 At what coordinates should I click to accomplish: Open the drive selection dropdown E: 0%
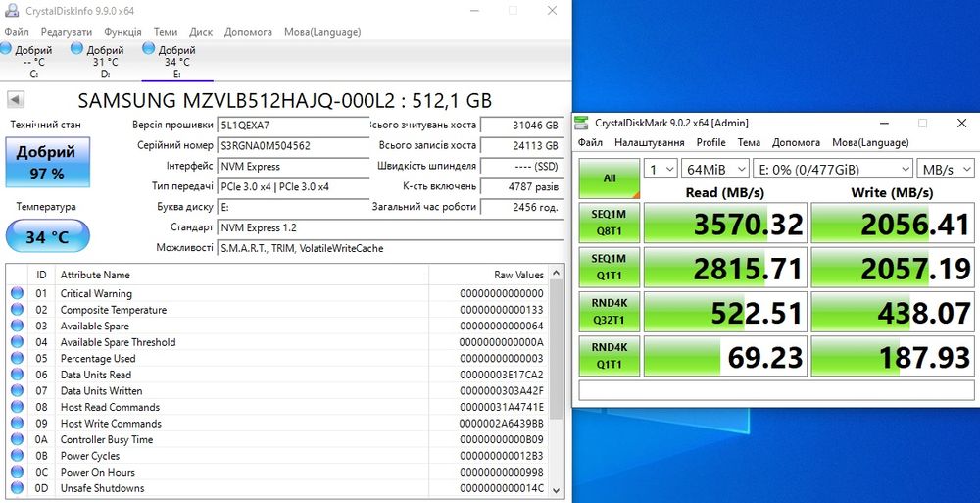point(833,169)
